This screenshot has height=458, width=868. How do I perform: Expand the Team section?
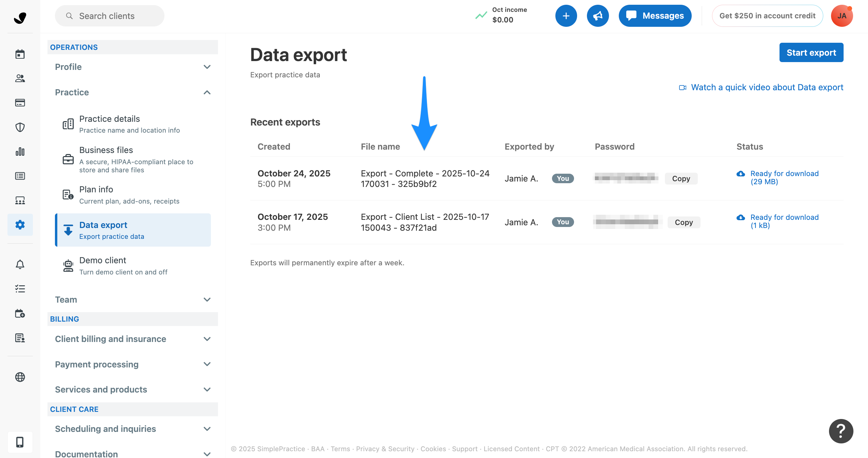pyautogui.click(x=133, y=300)
